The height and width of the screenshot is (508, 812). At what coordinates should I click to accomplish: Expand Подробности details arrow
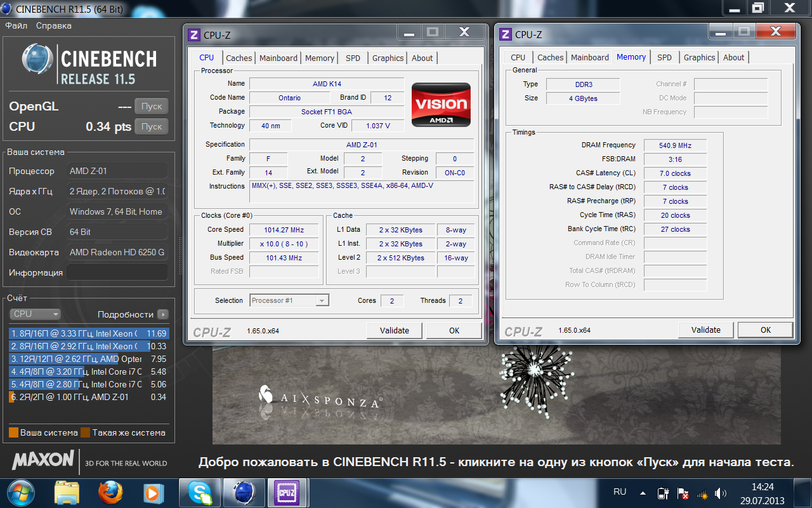(x=162, y=314)
